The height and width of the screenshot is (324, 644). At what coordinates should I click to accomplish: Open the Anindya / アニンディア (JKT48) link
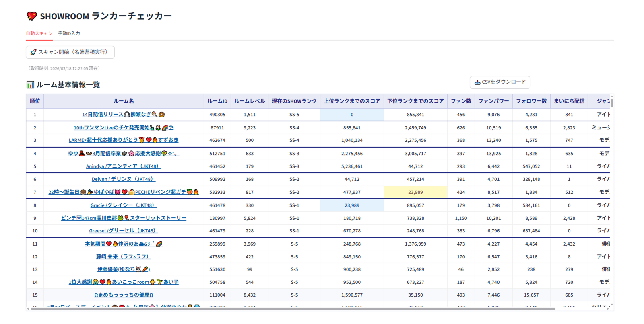(x=123, y=166)
